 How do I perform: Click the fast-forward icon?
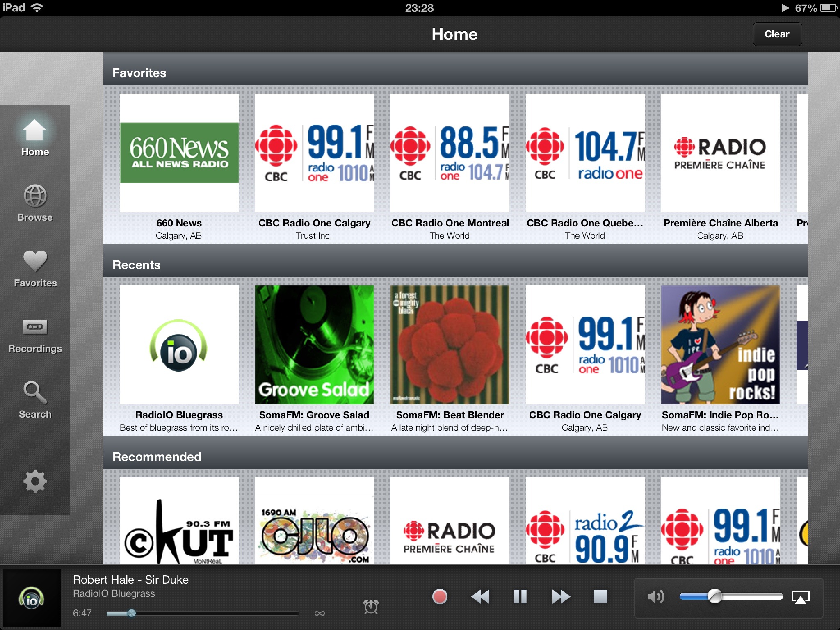click(560, 596)
